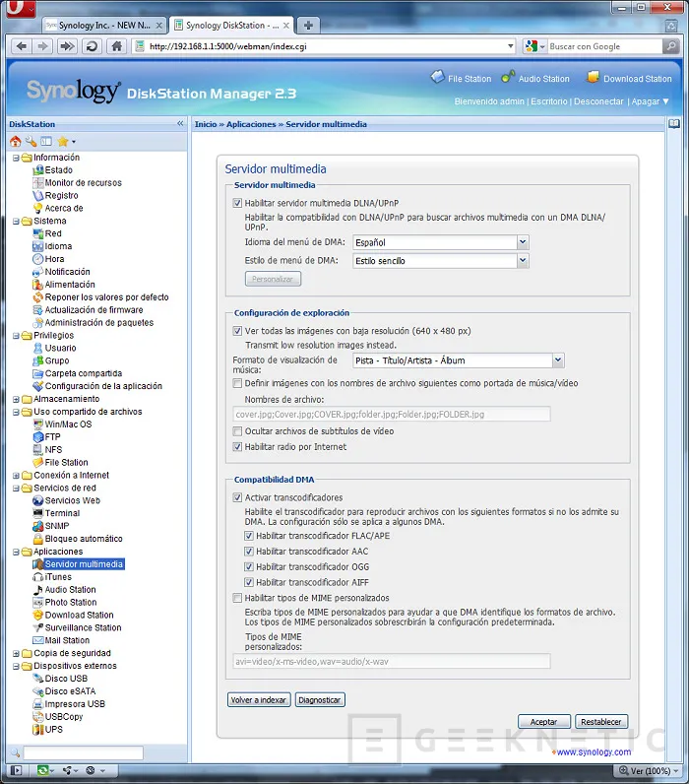Toggle Habilitar transcodificador FLAC/APE

pos(249,536)
